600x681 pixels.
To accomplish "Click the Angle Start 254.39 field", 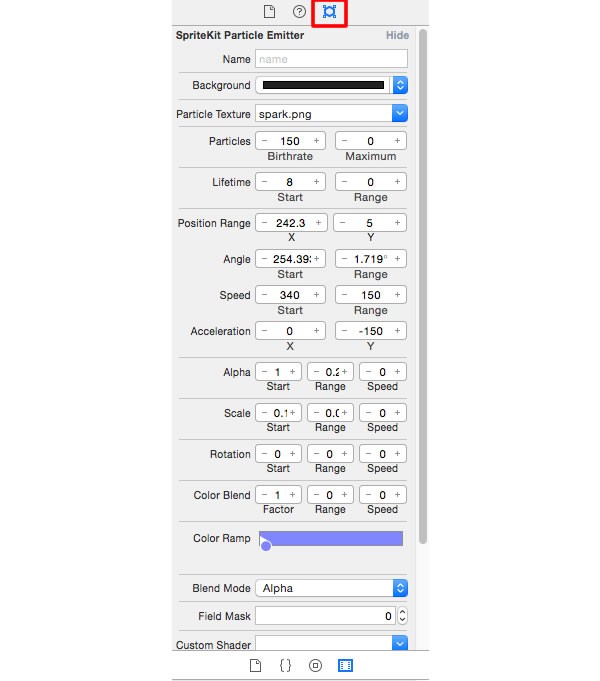I will click(290, 259).
